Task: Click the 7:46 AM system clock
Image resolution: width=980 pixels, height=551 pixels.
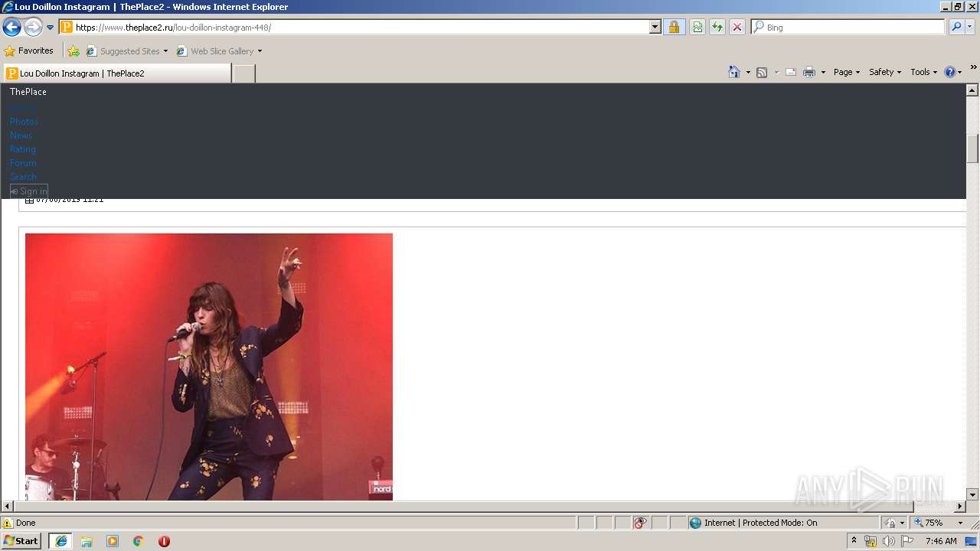Action: pos(941,541)
